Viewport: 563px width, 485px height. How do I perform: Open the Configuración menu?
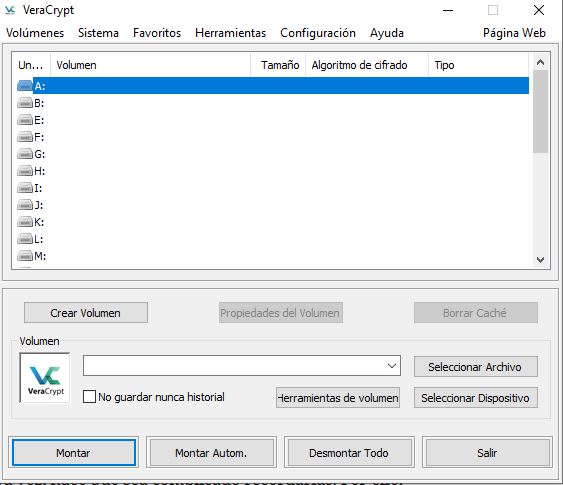[x=318, y=33]
